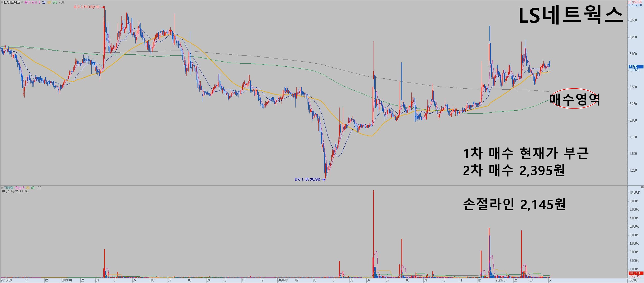644x283 pixels.
Task: Click the volume 60 MA legend number
Action: pos(33,188)
